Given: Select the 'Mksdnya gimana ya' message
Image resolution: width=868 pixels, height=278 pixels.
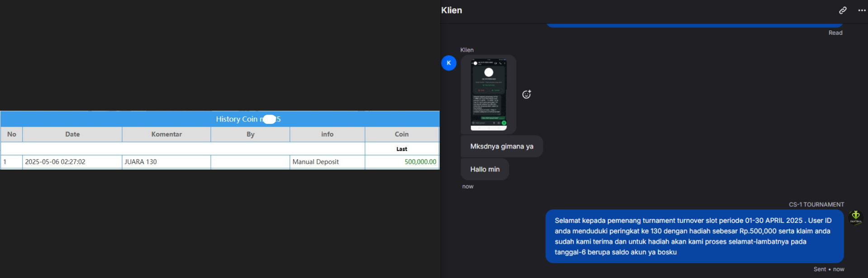Looking at the screenshot, I should click(502, 146).
